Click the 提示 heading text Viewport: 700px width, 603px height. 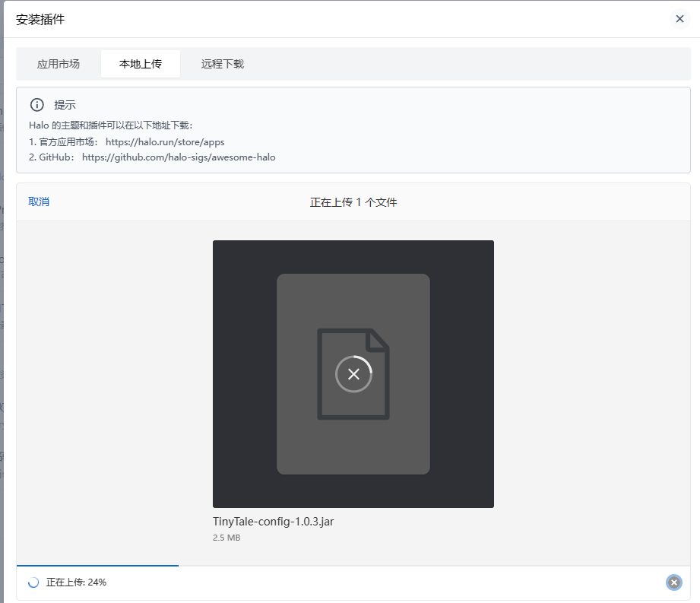65,105
